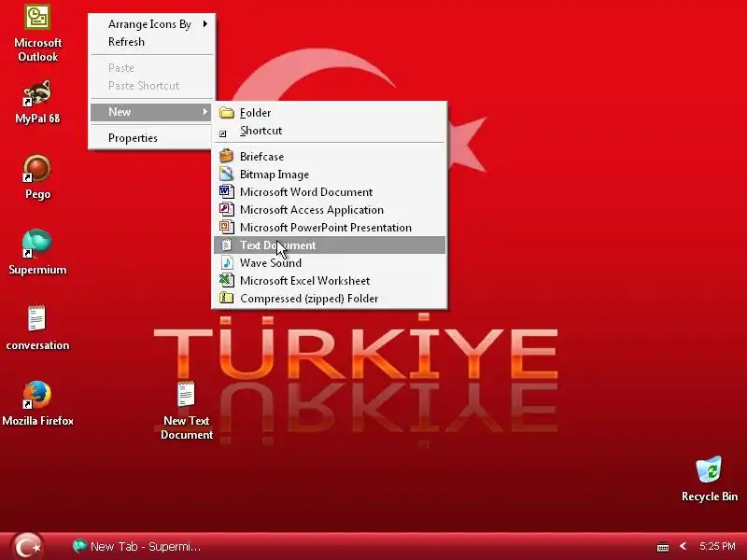The image size is (747, 560).
Task: Create a new Microsoft PowerPoint Presentation
Action: [330, 228]
